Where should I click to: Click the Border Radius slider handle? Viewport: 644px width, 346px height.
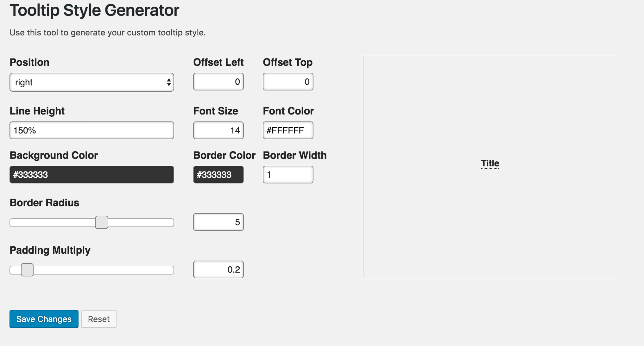point(102,222)
